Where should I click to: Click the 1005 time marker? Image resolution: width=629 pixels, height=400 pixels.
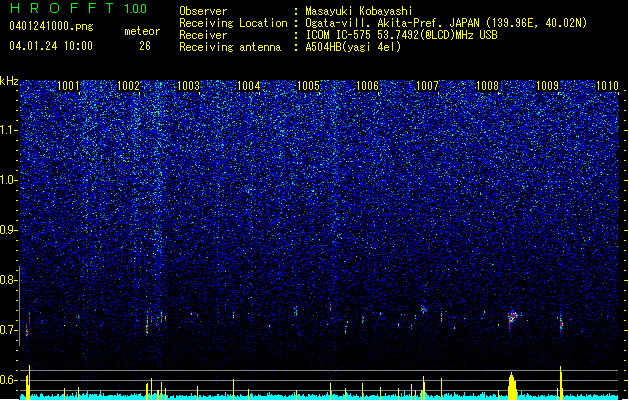click(308, 85)
